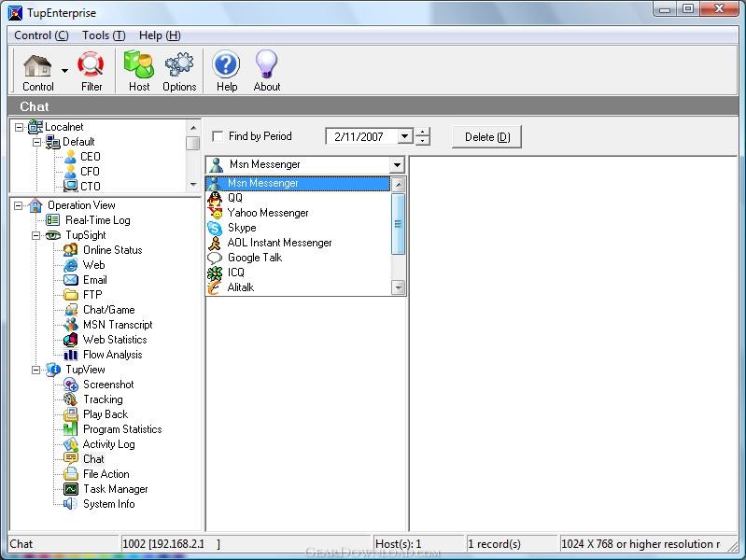Screen dimensions: 746x560
Task: Increase the date with spinner up
Action: pos(422,133)
